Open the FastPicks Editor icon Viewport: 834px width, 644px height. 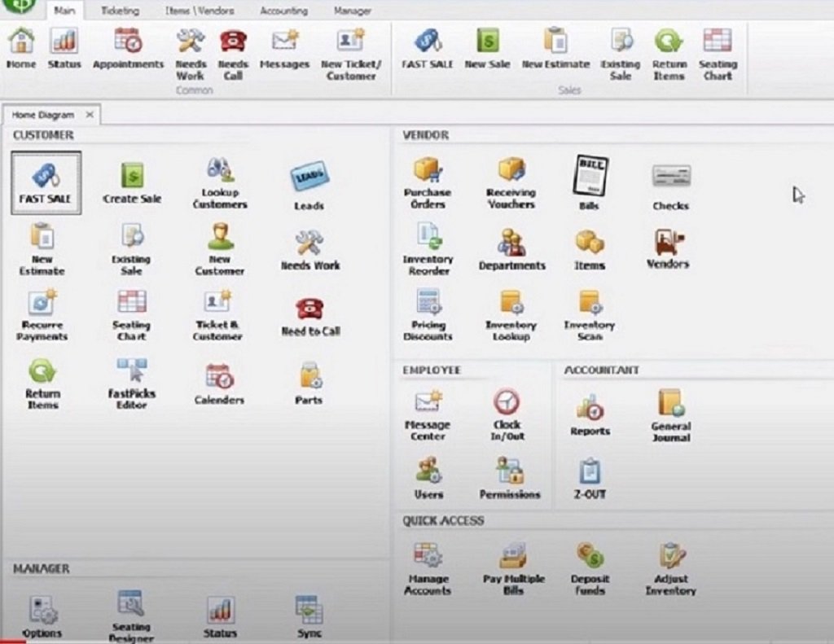coord(132,383)
